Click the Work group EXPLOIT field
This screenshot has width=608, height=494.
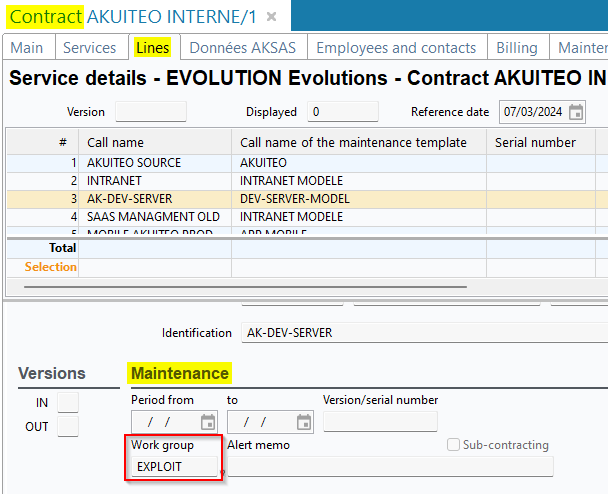point(174,466)
